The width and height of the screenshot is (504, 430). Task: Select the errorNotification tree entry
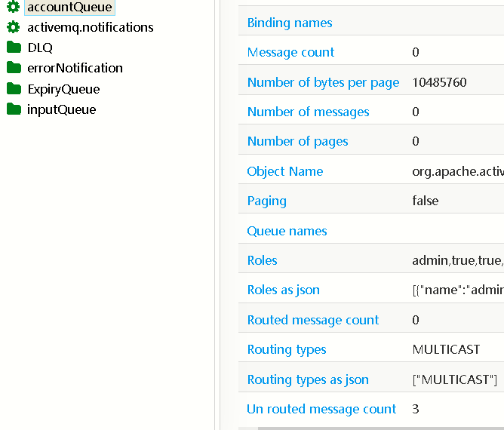point(75,68)
